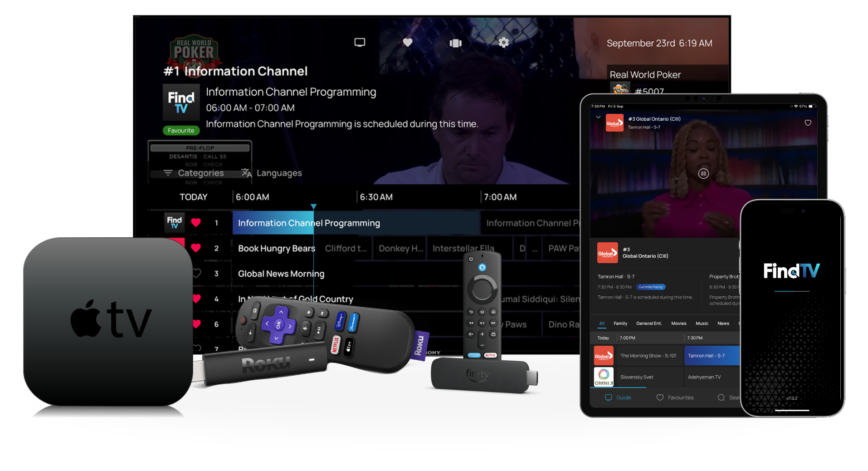Select Global News Morning program
The width and height of the screenshot is (868, 471).
coord(281,274)
